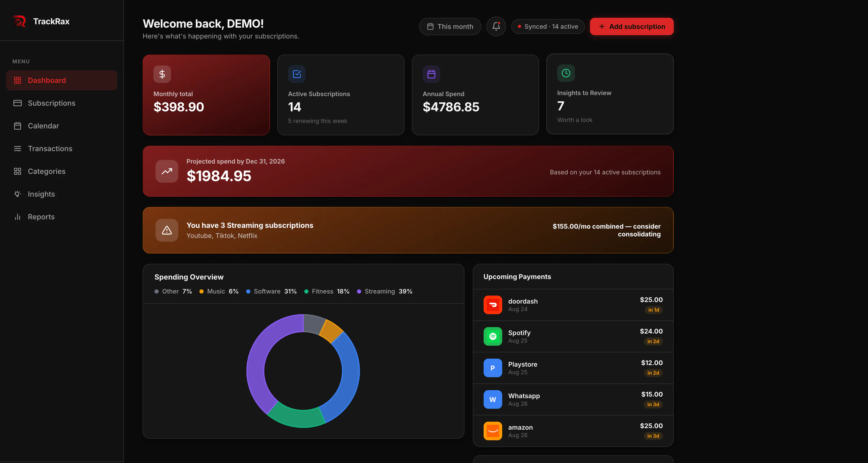Navigate to Transactions
Screen dimensions: 868x463
coord(62,149)
